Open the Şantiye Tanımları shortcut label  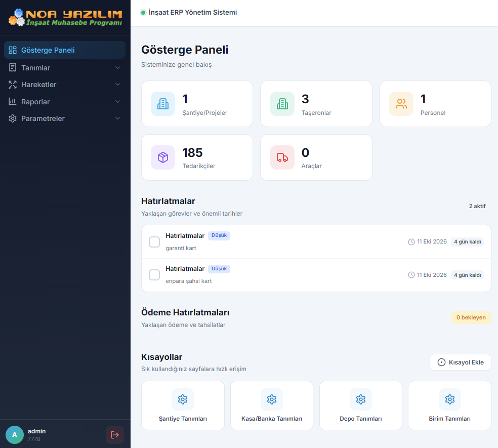(183, 419)
